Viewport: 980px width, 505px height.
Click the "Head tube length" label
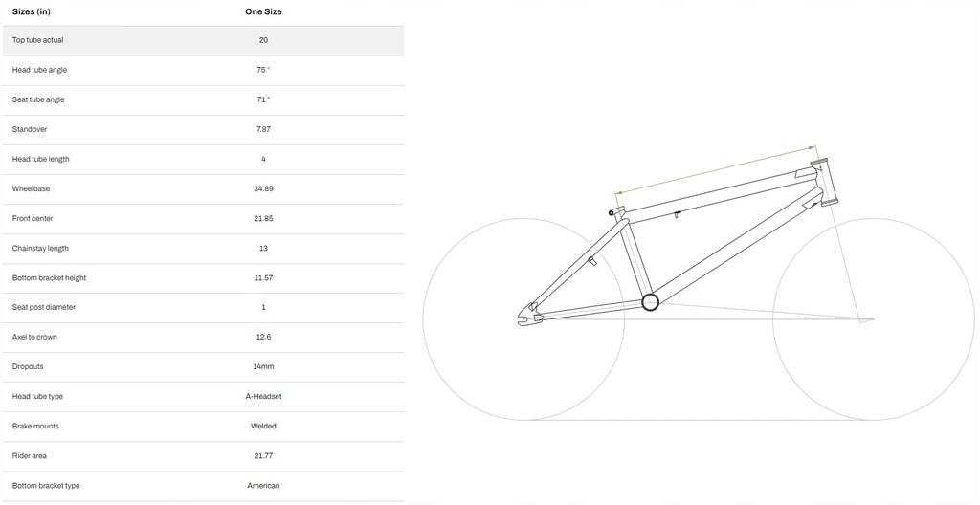(x=41, y=159)
